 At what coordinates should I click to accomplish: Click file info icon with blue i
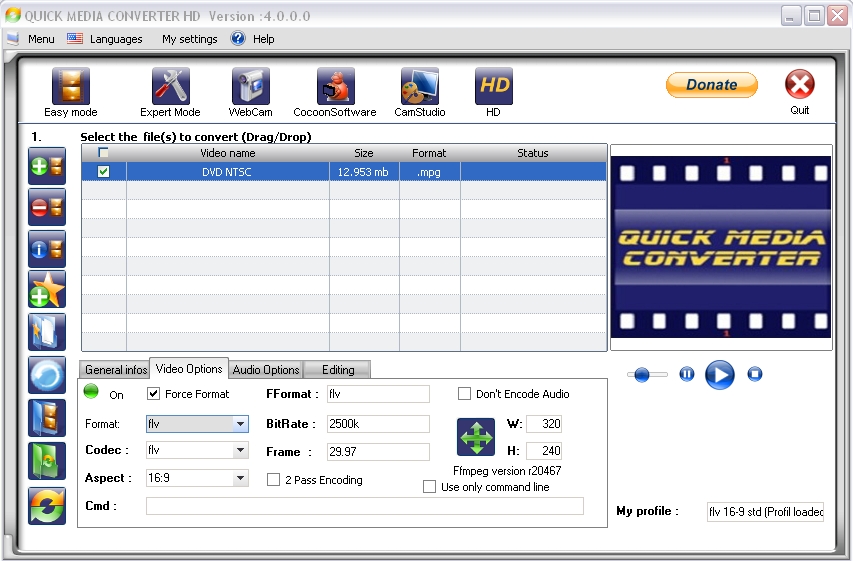click(47, 249)
